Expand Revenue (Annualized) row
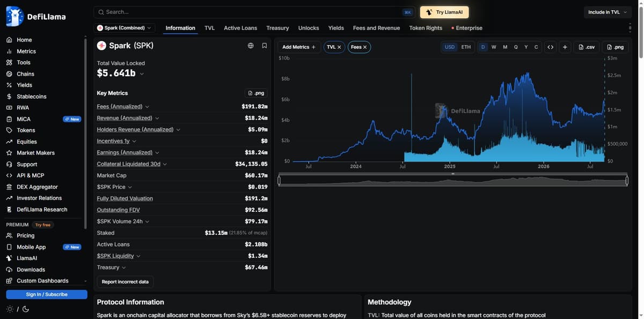The image size is (644, 319). [x=157, y=118]
